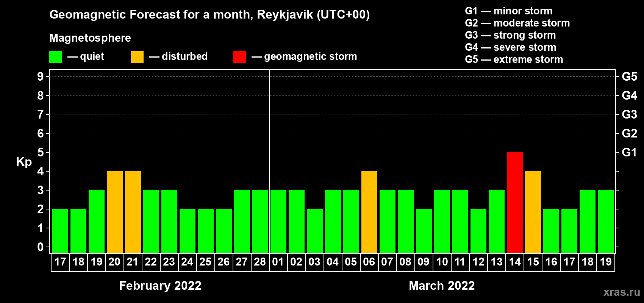Screen dimensions: 644x303
Task: Click the Kp axis title
Action: [x=24, y=162]
